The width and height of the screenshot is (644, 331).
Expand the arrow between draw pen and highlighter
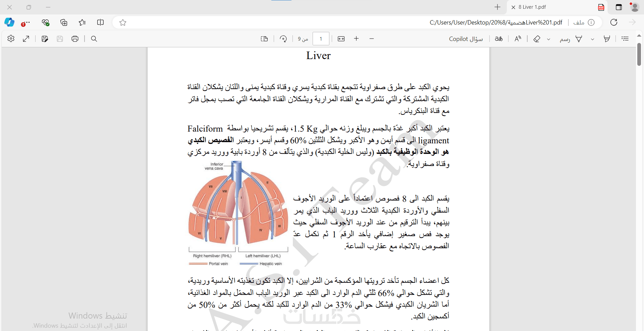(592, 39)
